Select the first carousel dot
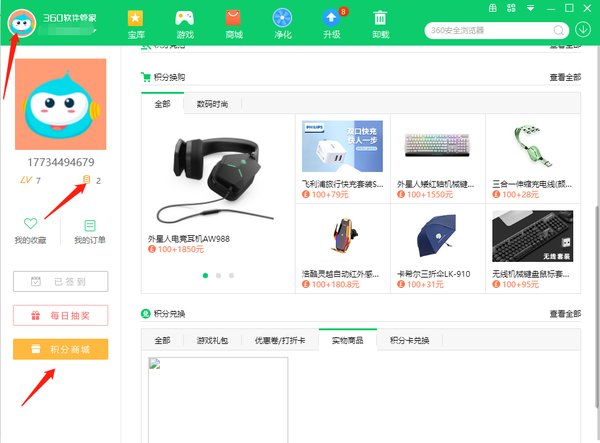This screenshot has height=443, width=600. [205, 275]
